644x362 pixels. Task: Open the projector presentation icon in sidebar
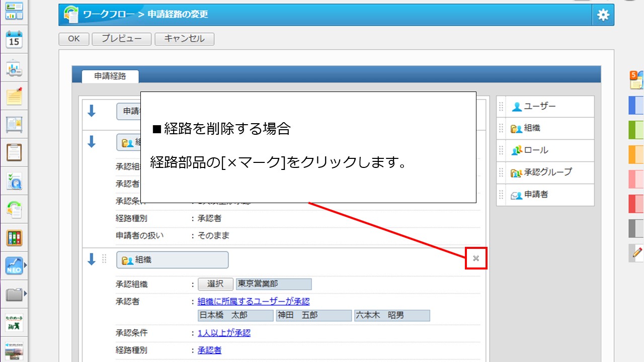pos(14,68)
